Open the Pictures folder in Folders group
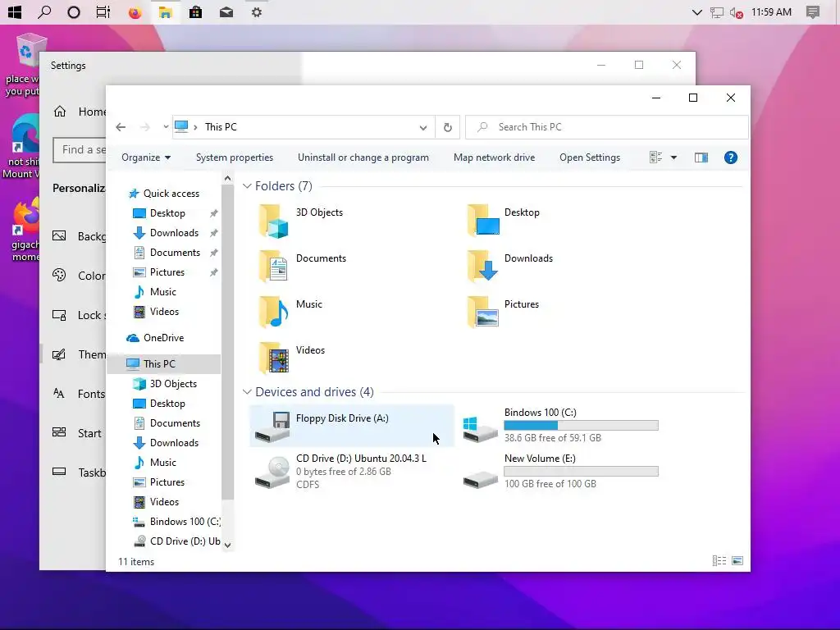840x630 pixels. click(482, 313)
